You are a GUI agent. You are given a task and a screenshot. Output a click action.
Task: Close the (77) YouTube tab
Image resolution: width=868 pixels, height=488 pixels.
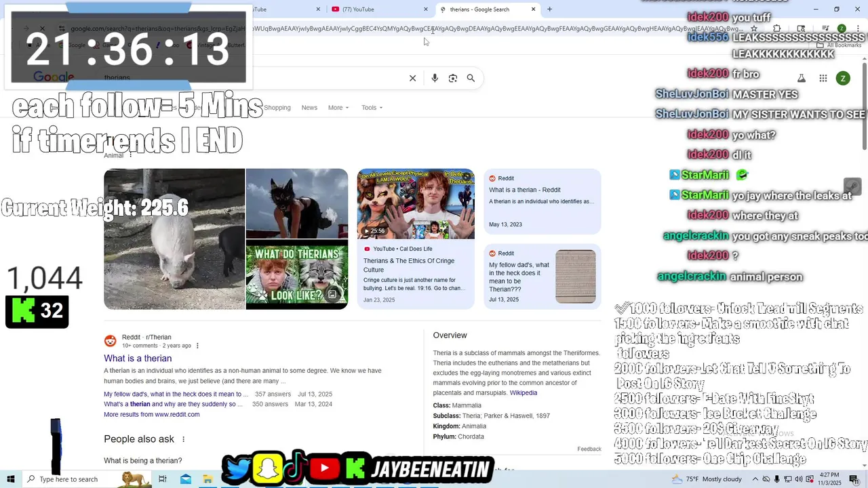click(x=426, y=9)
